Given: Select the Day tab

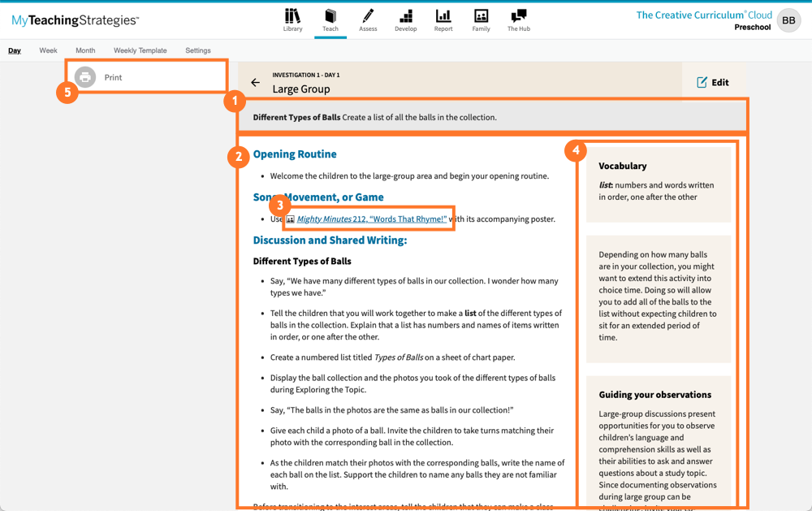Looking at the screenshot, I should pyautogui.click(x=14, y=50).
